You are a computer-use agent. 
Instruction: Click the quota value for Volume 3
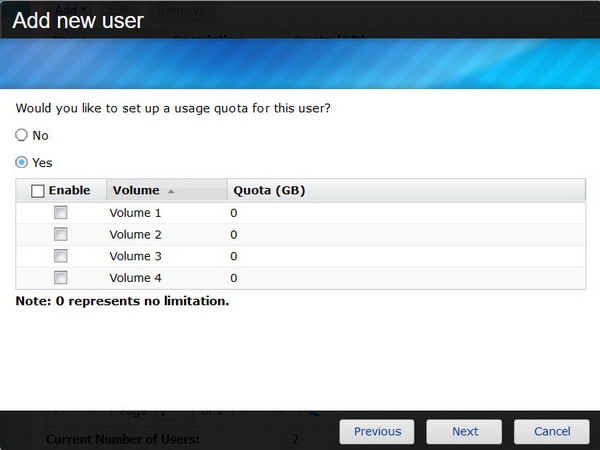[x=234, y=257]
